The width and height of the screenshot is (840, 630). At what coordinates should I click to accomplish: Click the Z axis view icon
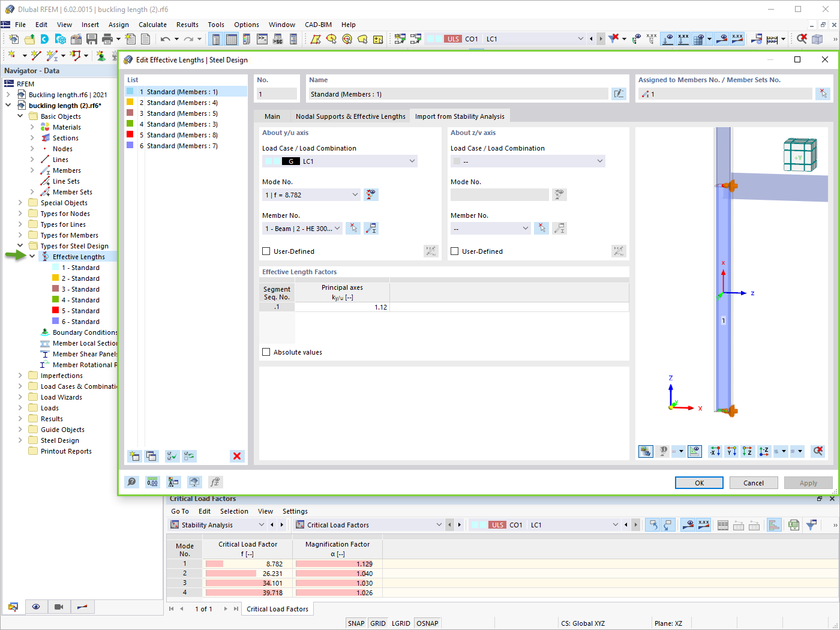coord(747,451)
